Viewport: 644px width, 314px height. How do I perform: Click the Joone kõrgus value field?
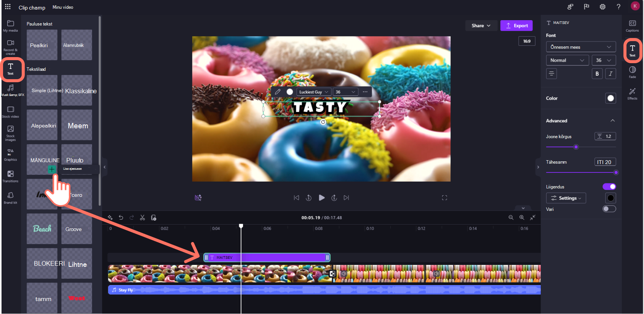point(605,136)
